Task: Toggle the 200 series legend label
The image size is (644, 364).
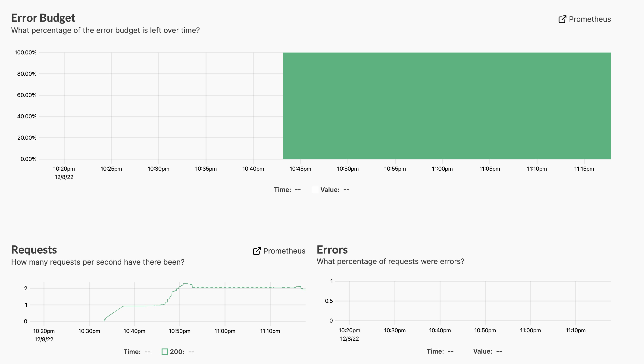Action: (177, 352)
